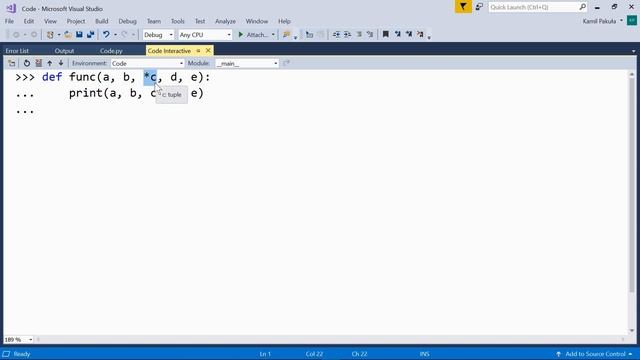Click the Visual Studio logo icon
Viewport: 640px width, 360px height.
tap(11, 8)
